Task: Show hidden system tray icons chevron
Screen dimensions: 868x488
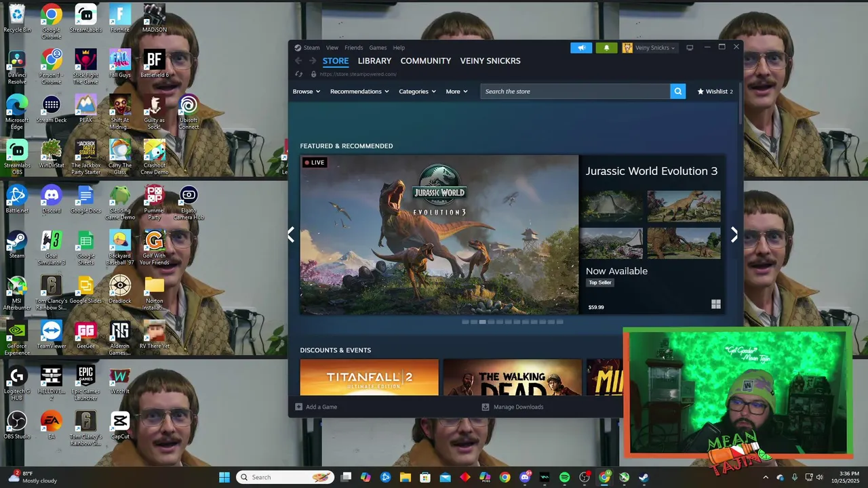Action: click(x=766, y=477)
